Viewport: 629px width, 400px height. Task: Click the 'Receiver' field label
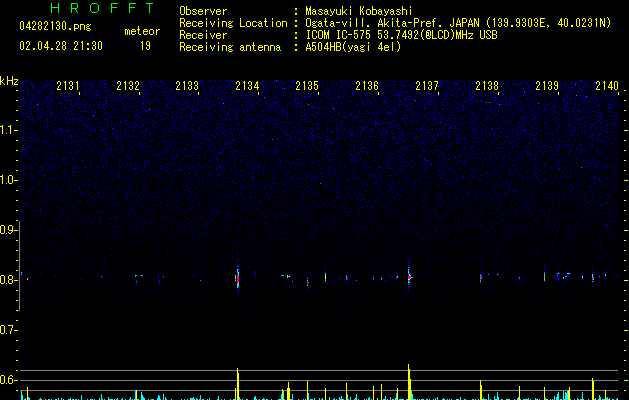(203, 35)
